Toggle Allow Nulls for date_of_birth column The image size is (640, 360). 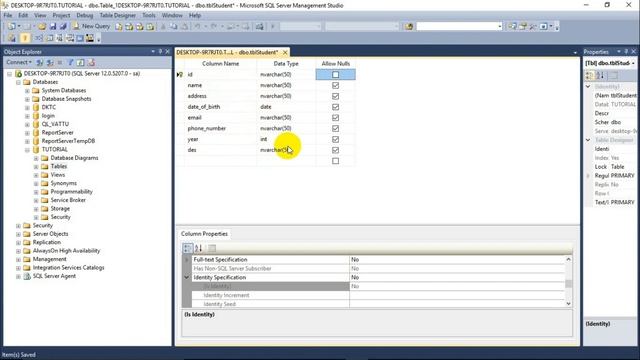coord(336,107)
